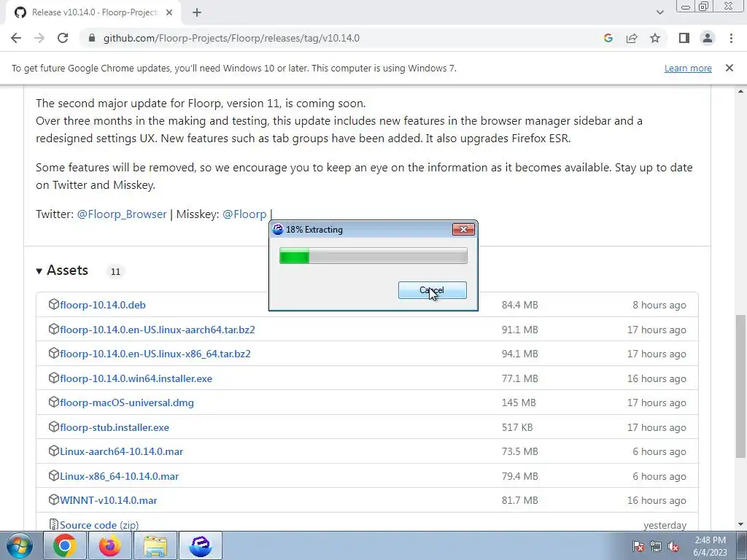Dismiss the Chrome update notification bar
Image resolution: width=747 pixels, height=560 pixels.
(729, 68)
